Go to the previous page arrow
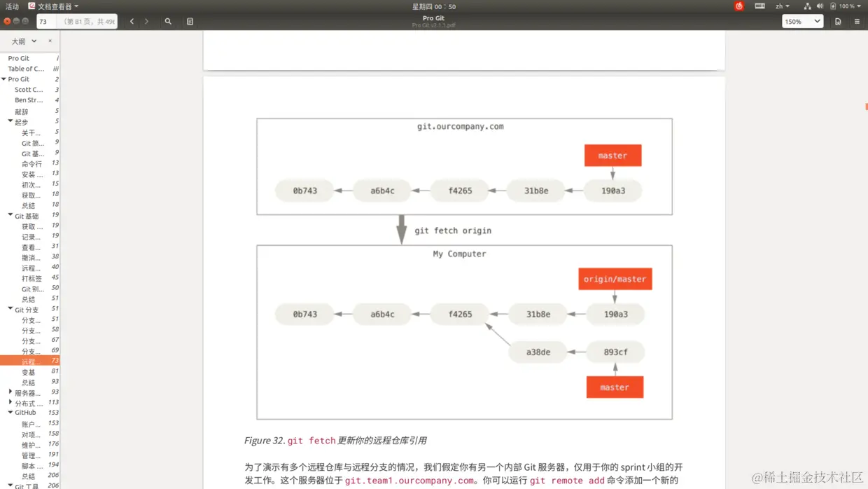This screenshot has width=868, height=489. coord(132,22)
